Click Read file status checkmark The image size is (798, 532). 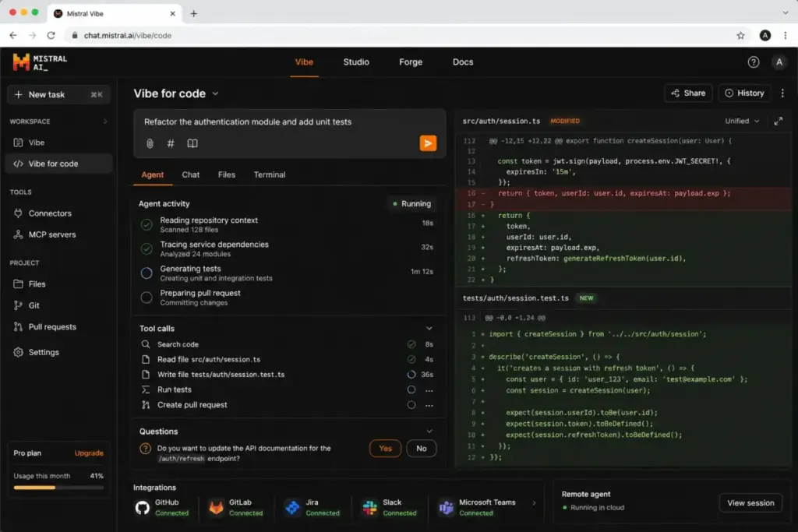(411, 360)
